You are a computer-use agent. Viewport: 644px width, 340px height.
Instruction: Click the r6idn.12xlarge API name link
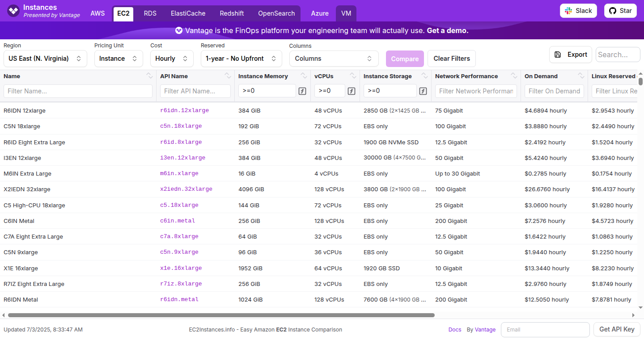click(x=184, y=110)
